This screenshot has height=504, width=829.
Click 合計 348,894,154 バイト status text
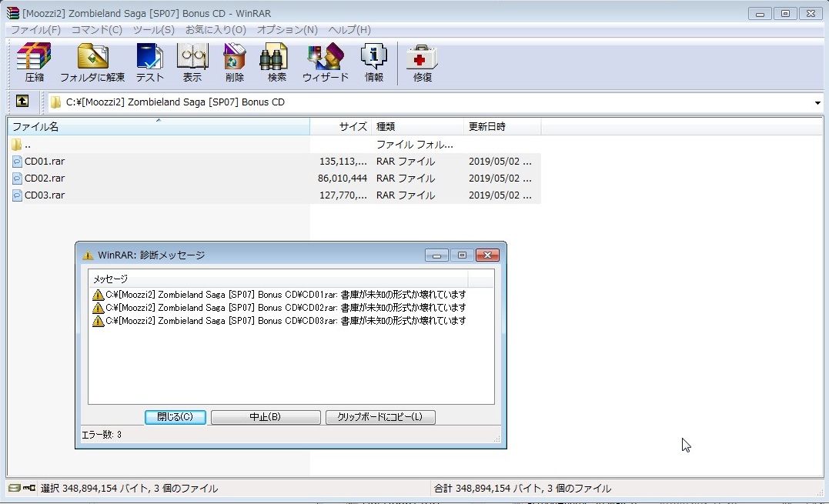point(523,488)
